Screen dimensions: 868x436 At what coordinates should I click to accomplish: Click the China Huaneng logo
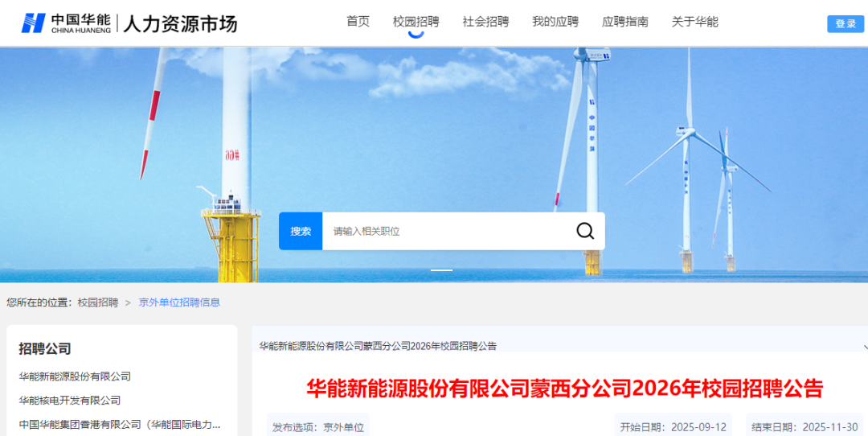(66, 23)
